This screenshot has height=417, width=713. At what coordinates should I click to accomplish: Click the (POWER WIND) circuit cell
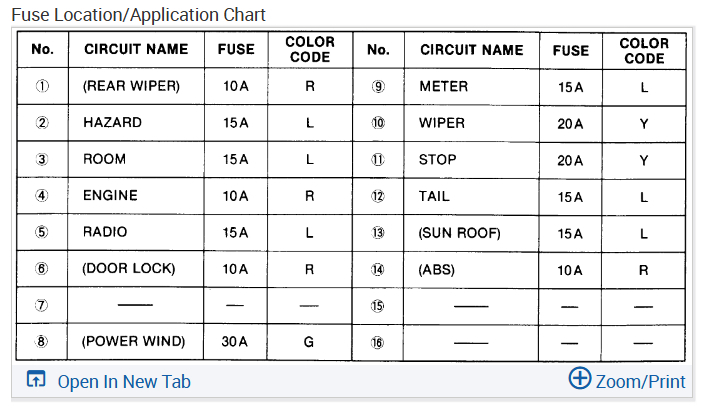coord(134,342)
